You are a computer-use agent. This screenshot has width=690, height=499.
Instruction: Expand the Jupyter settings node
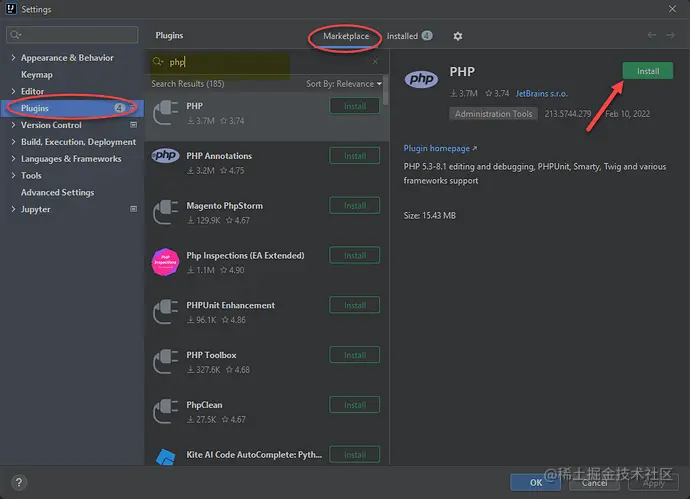(x=13, y=209)
